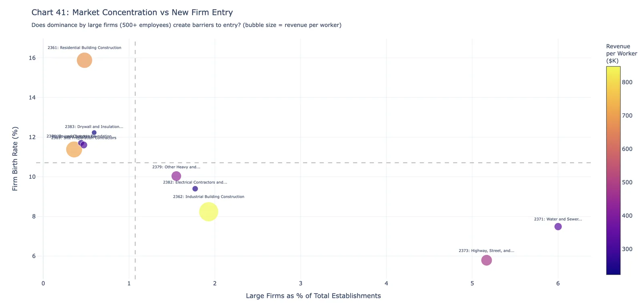Screen dimensions: 644x306
Task: Click the Revenue per Worker colorbar title
Action: [621, 54]
